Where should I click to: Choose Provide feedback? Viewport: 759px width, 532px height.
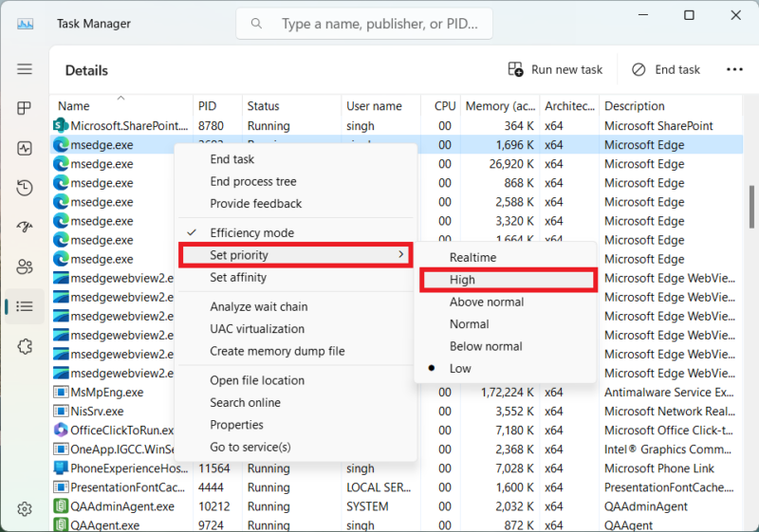pyautogui.click(x=295, y=204)
